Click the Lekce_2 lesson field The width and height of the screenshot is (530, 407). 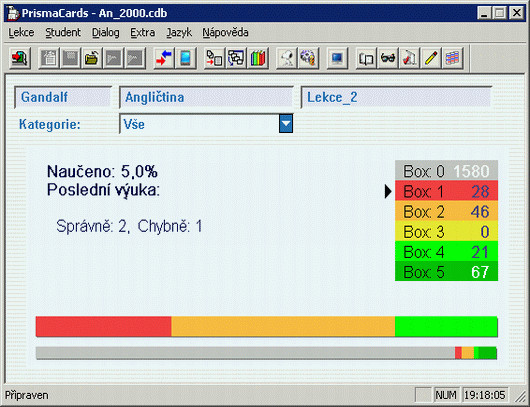pyautogui.click(x=396, y=97)
